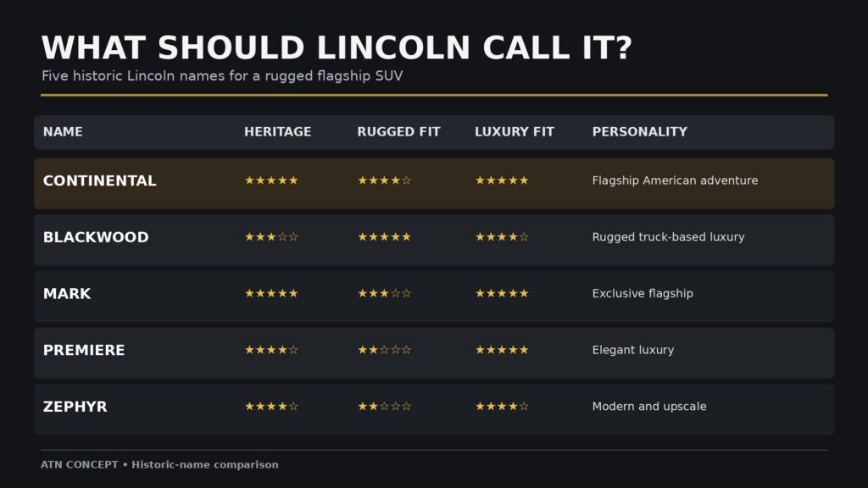Click Blackwood's heritage three-star rating
Viewport: 868px width, 488px height.
point(271,237)
